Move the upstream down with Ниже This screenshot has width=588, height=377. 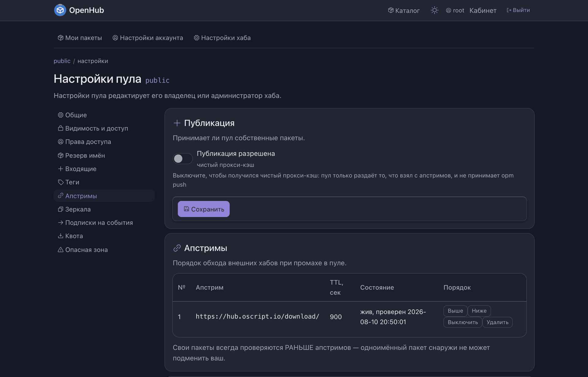[479, 311]
